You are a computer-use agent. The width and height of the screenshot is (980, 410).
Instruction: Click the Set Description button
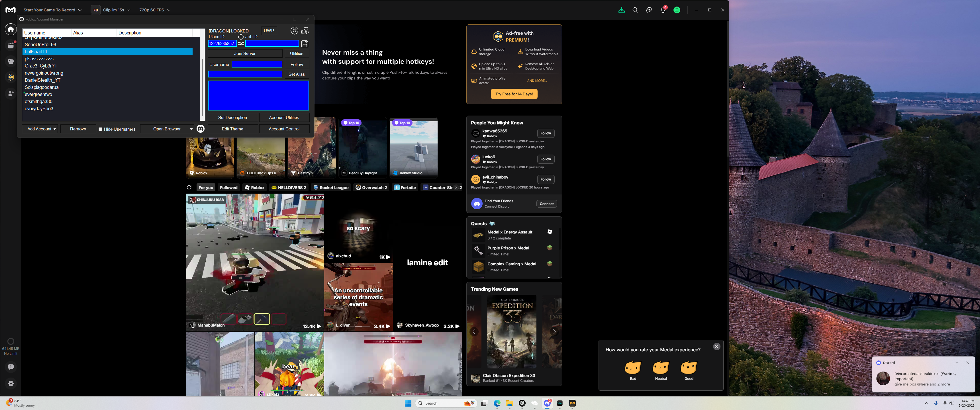point(232,118)
